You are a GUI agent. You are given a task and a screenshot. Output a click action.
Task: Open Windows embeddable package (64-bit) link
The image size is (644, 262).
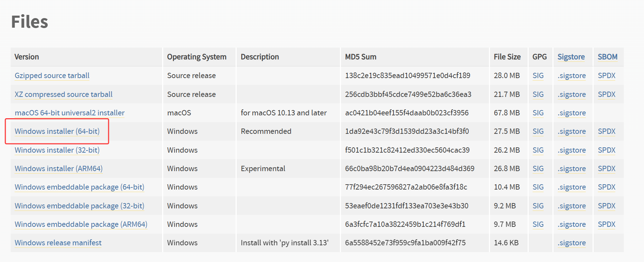pos(79,187)
